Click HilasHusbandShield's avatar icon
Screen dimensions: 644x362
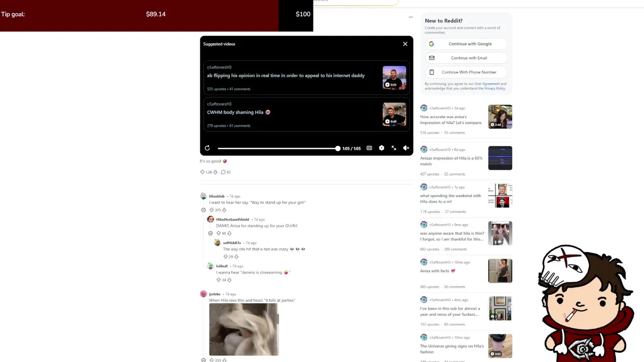210,219
